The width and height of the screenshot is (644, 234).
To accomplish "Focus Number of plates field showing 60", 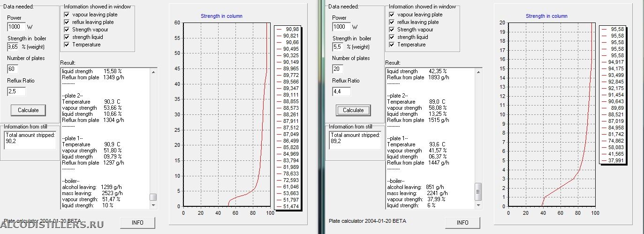I will [13, 69].
